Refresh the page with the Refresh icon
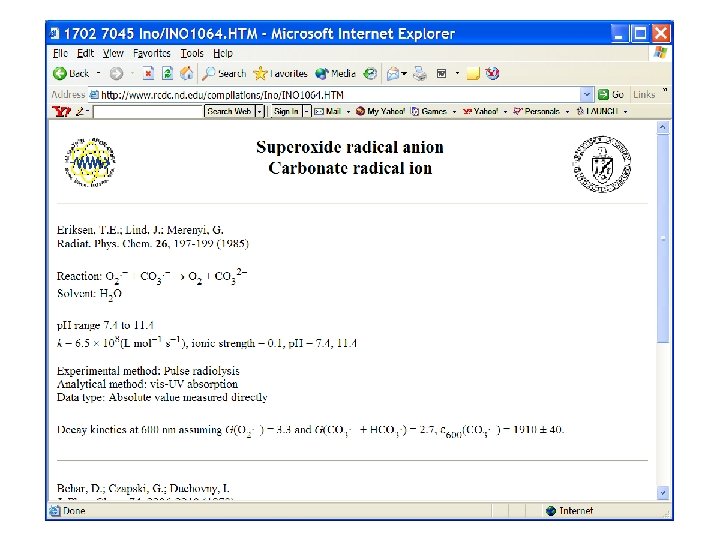 coord(167,73)
